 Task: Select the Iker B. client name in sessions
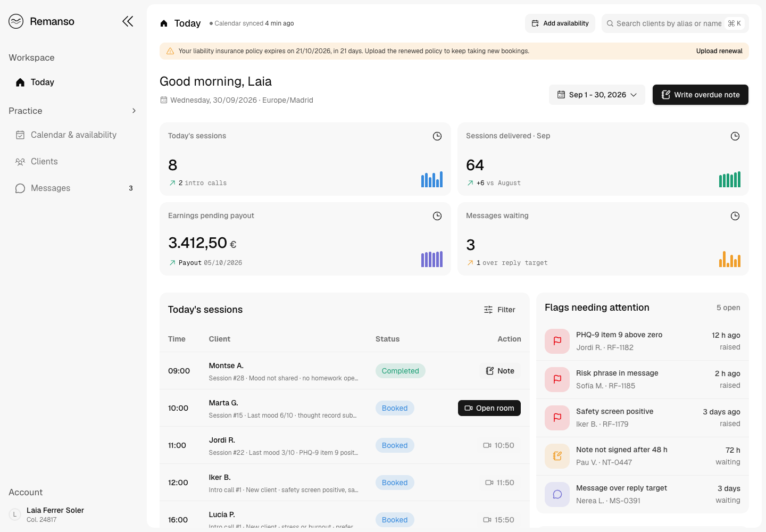point(220,477)
